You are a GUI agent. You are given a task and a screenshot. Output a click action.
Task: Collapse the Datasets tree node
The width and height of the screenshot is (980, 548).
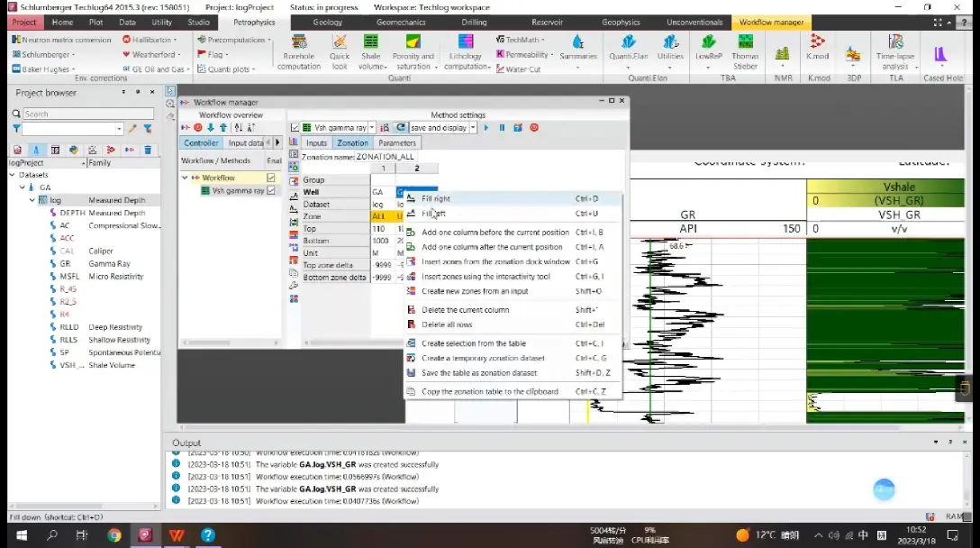pos(13,175)
